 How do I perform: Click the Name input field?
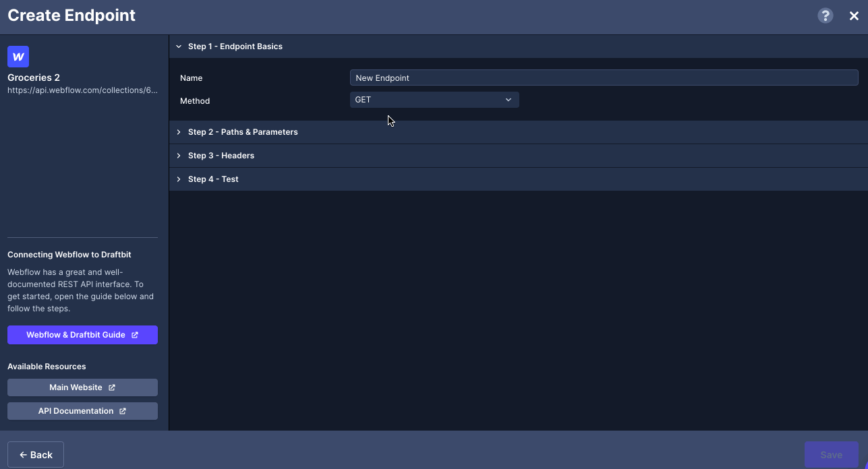click(x=604, y=77)
